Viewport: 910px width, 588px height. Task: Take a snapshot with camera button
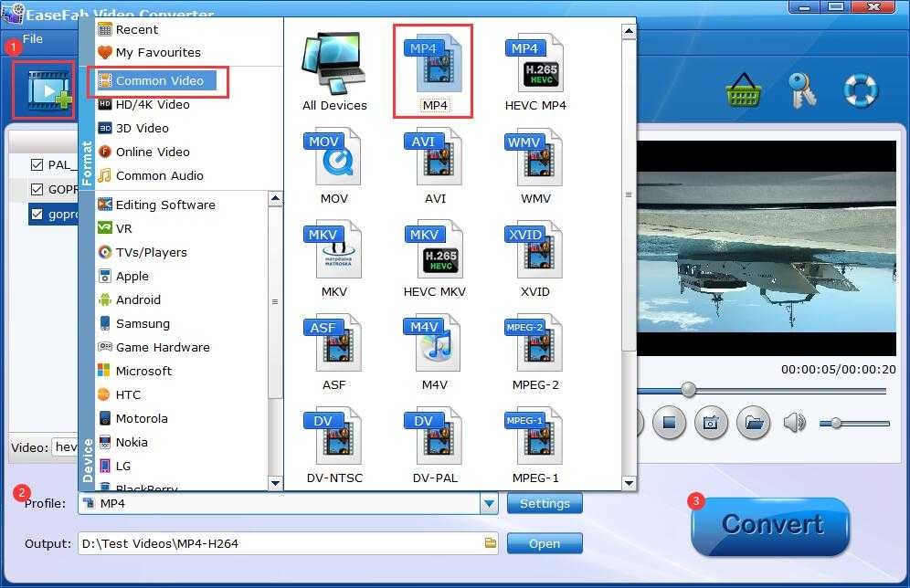pos(711,423)
